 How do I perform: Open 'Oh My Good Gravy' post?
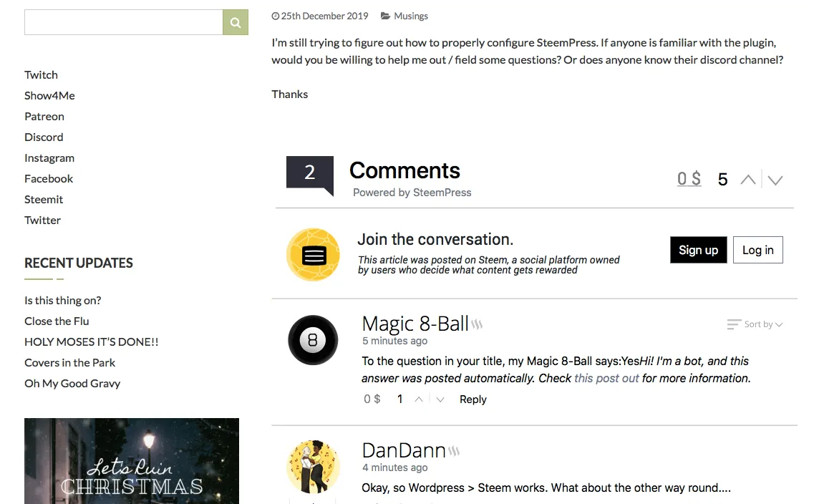click(72, 384)
